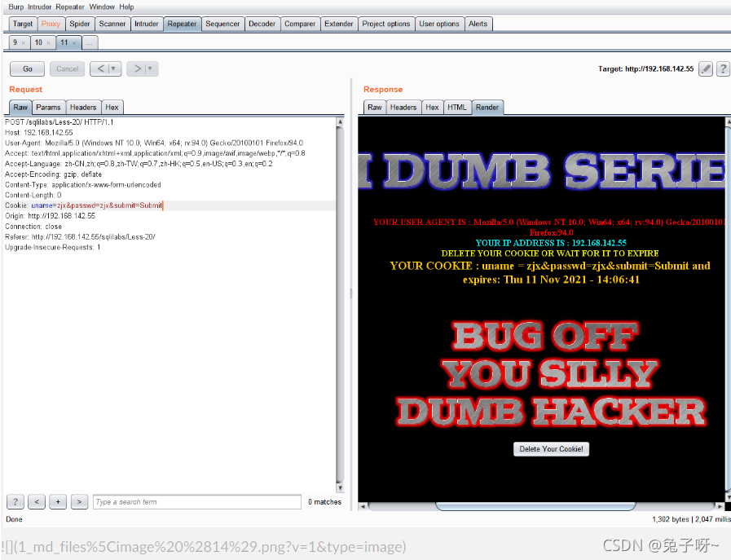Open the Alerts tab
This screenshot has height=560, width=731.
pos(478,24)
